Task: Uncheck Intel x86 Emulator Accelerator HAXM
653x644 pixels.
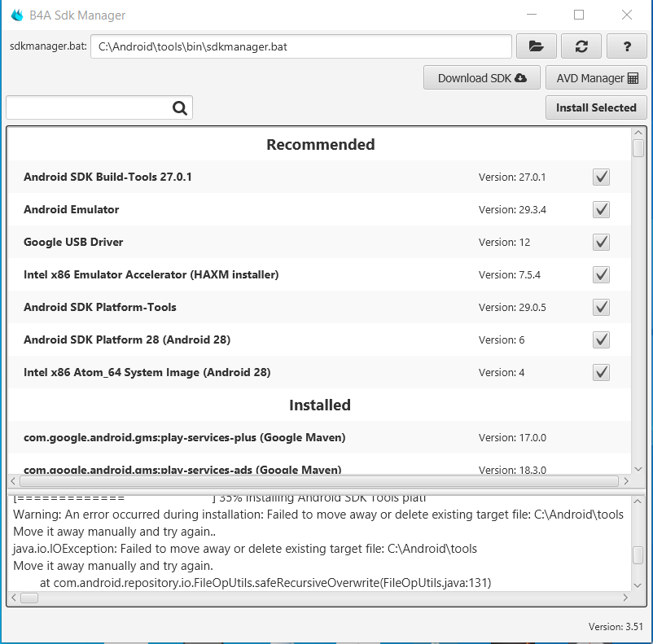Action: tap(601, 274)
